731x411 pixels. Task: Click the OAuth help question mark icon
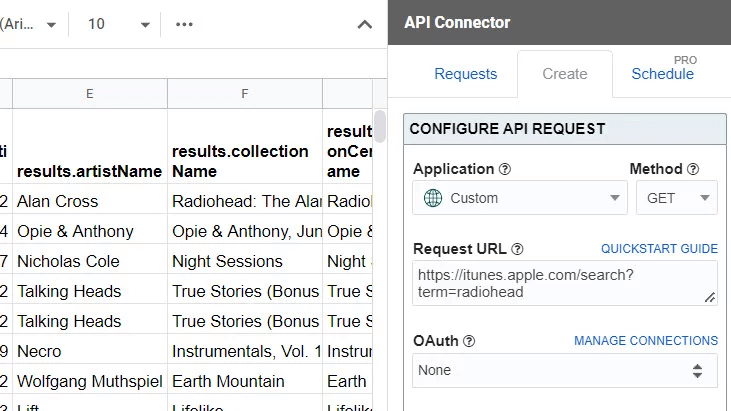469,342
